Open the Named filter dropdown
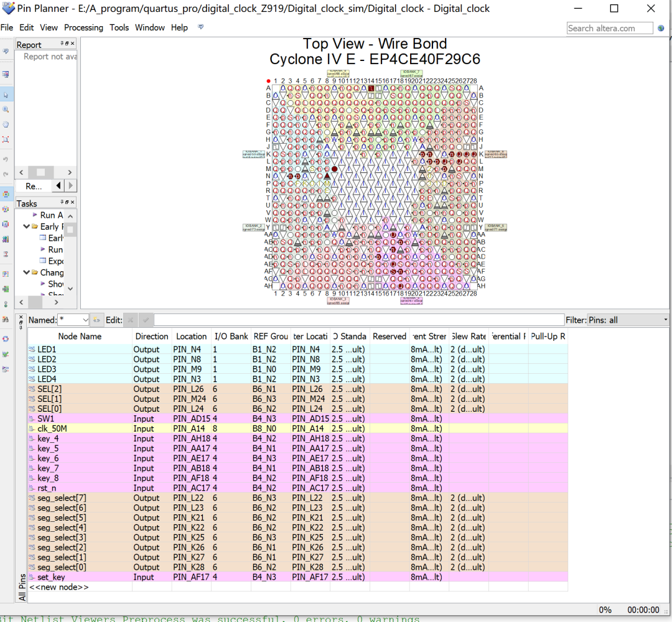 tap(85, 320)
